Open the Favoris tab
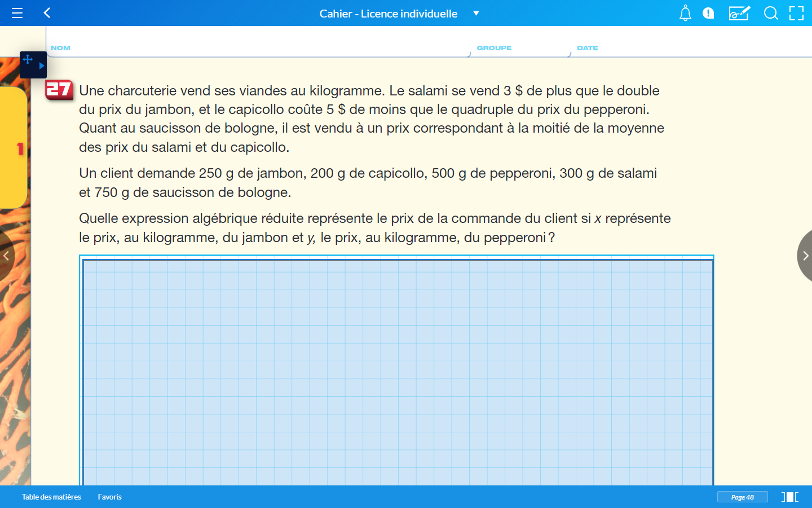The width and height of the screenshot is (812, 508). tap(109, 497)
